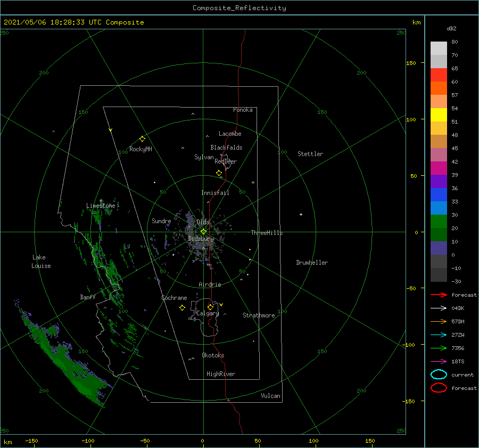Click the Calgary city label
This screenshot has width=479, height=448.
208,313
